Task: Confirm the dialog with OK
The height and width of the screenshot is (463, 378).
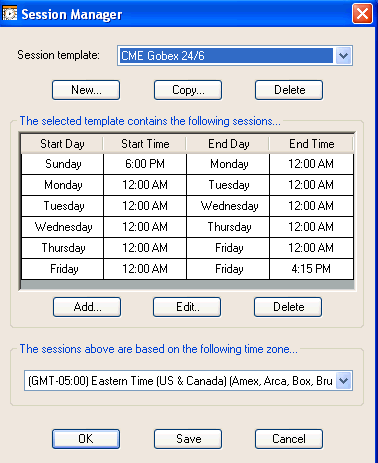Action: 86,439
